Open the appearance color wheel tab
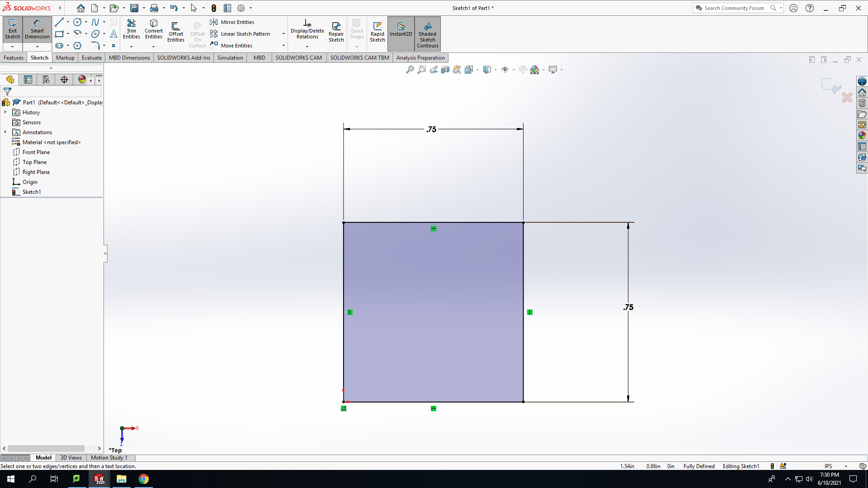The width and height of the screenshot is (868, 488). tap(82, 80)
